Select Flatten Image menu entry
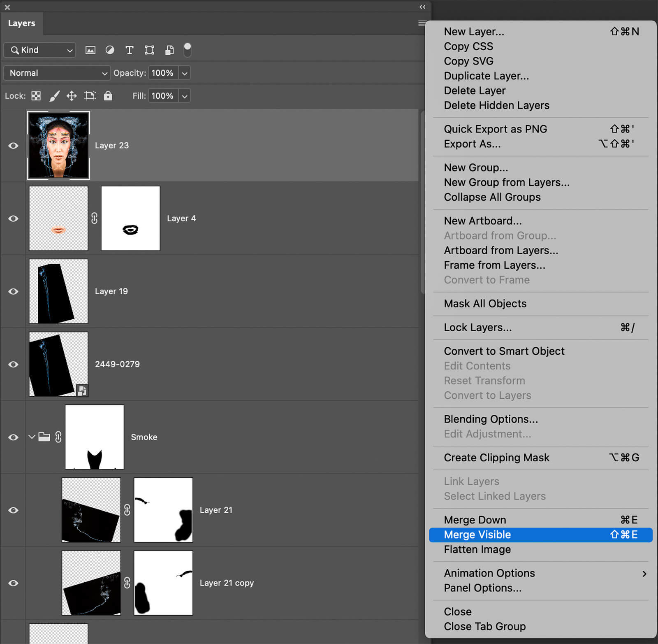This screenshot has width=658, height=644. 477,549
